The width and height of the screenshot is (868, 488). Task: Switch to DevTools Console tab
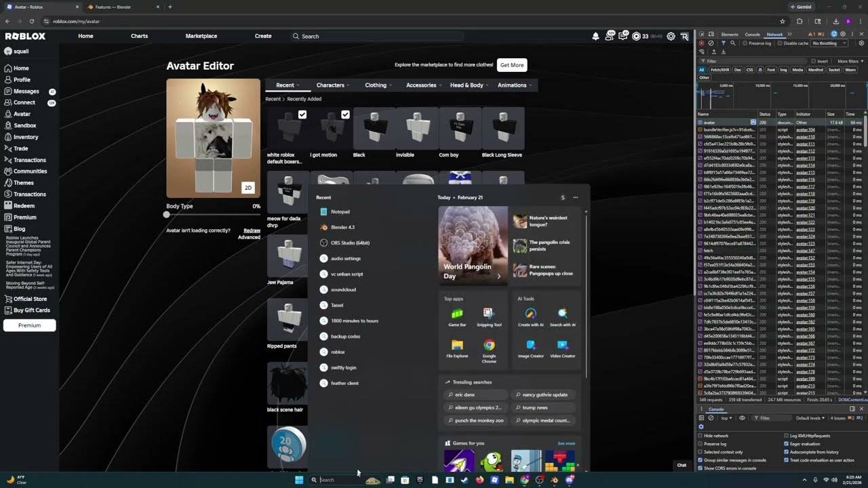(x=753, y=34)
